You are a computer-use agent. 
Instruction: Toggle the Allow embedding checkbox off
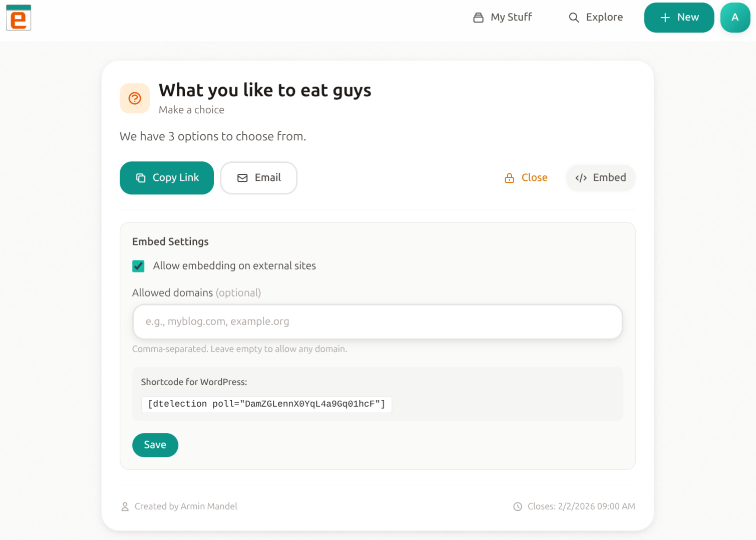coord(138,266)
